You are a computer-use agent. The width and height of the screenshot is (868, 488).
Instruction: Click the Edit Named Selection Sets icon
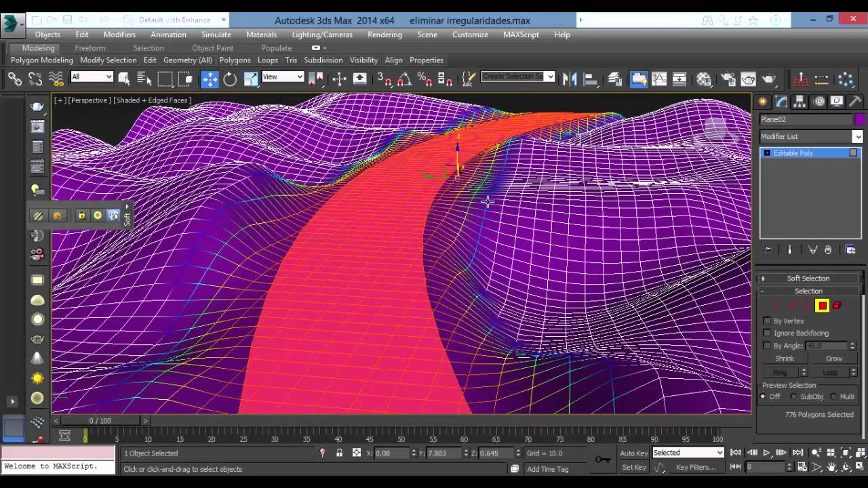[x=467, y=79]
